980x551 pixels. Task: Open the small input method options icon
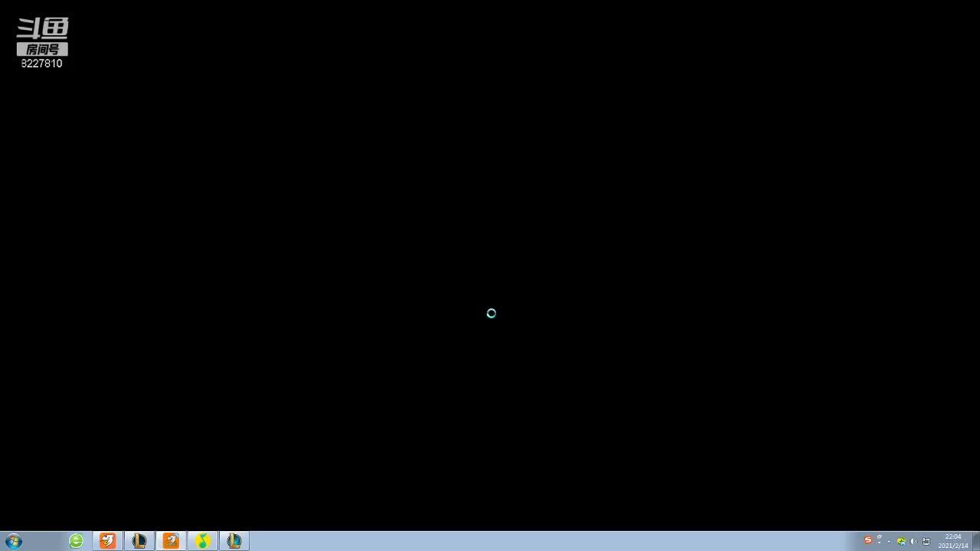click(x=879, y=540)
